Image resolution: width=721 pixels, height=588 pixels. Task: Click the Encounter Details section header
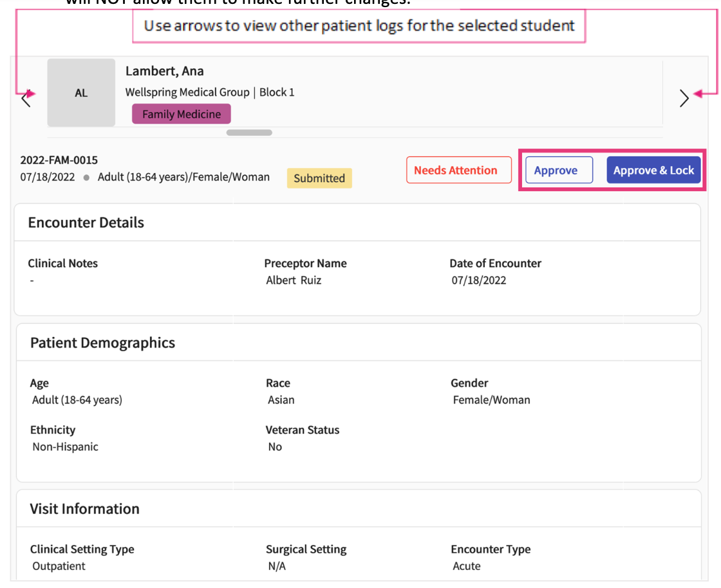click(x=86, y=223)
